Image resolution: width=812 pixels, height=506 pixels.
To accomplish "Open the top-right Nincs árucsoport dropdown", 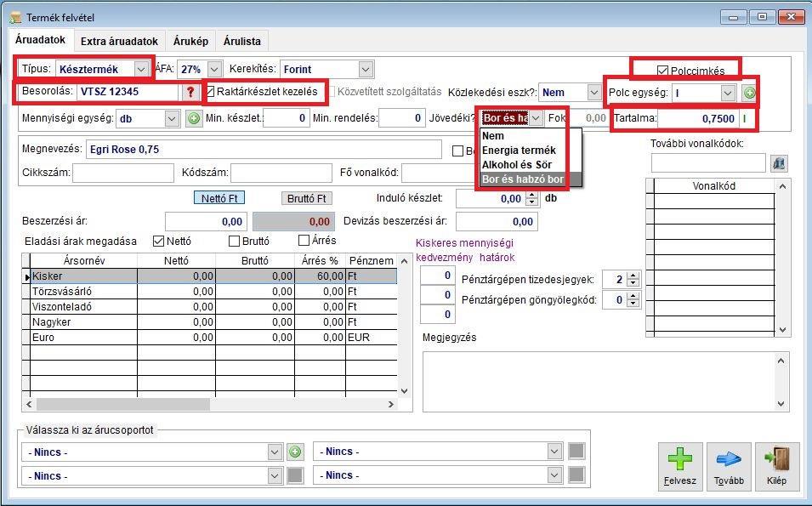I will point(554,451).
